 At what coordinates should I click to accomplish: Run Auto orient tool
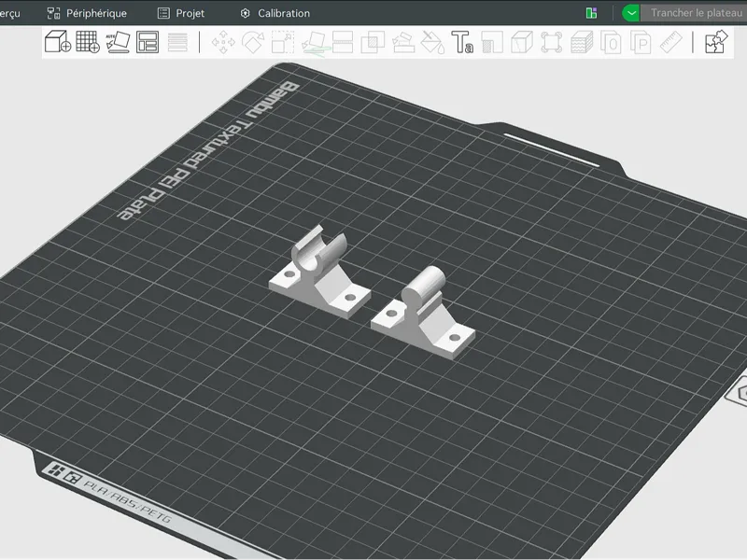pos(118,42)
